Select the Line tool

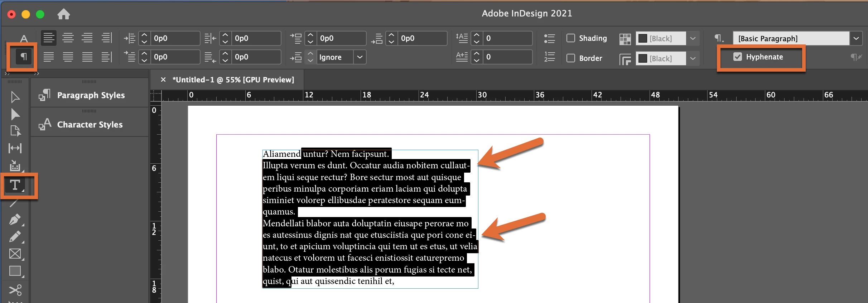(14, 203)
